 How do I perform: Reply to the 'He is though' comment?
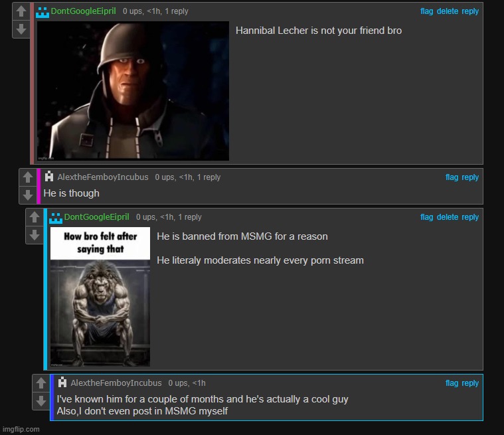pos(470,177)
